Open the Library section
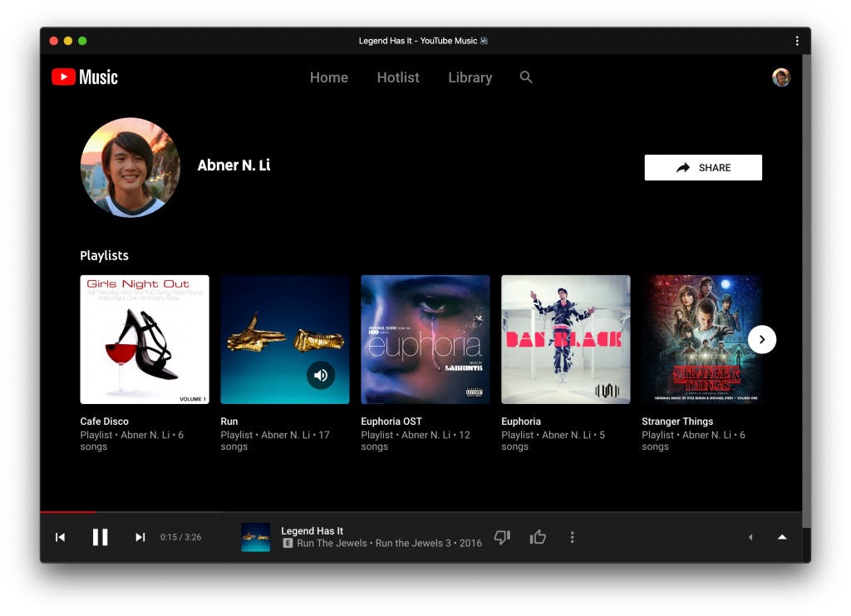This screenshot has width=851, height=616. click(470, 77)
